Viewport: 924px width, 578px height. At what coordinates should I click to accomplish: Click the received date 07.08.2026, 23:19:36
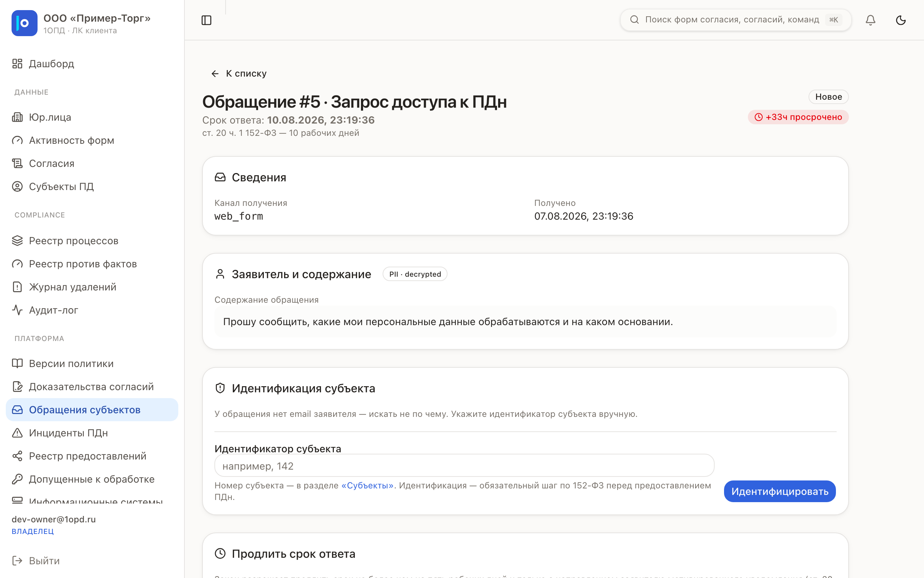(x=583, y=216)
